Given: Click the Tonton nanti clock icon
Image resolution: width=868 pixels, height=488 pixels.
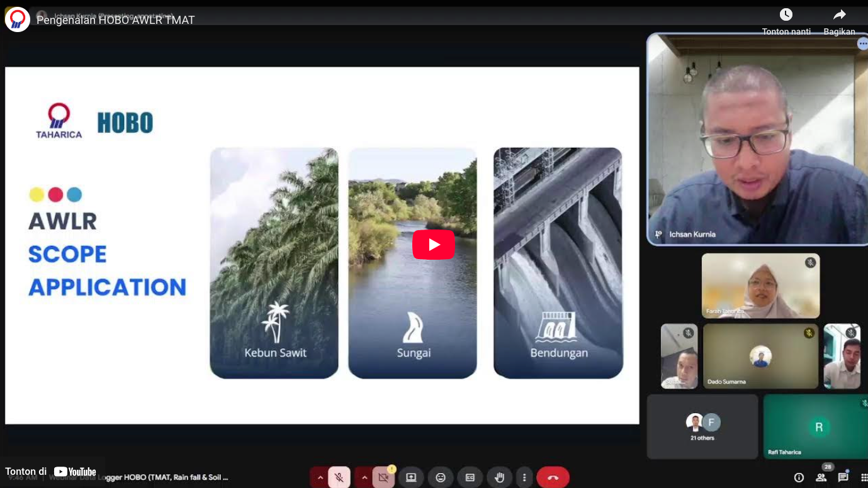Looking at the screenshot, I should [786, 14].
